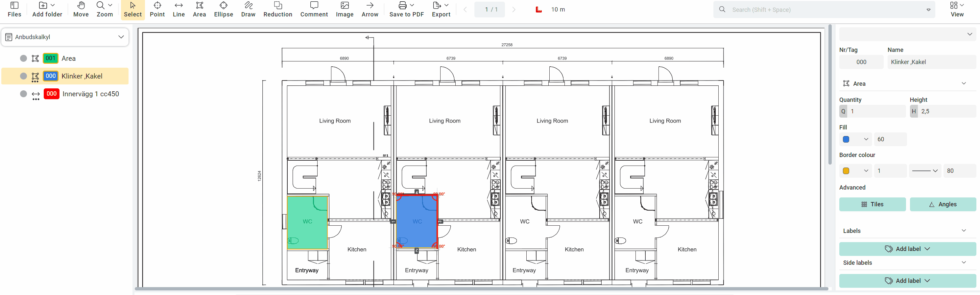The height and width of the screenshot is (295, 980).
Task: Toggle visibility dot for Klinker ,Kakel
Action: tap(24, 76)
